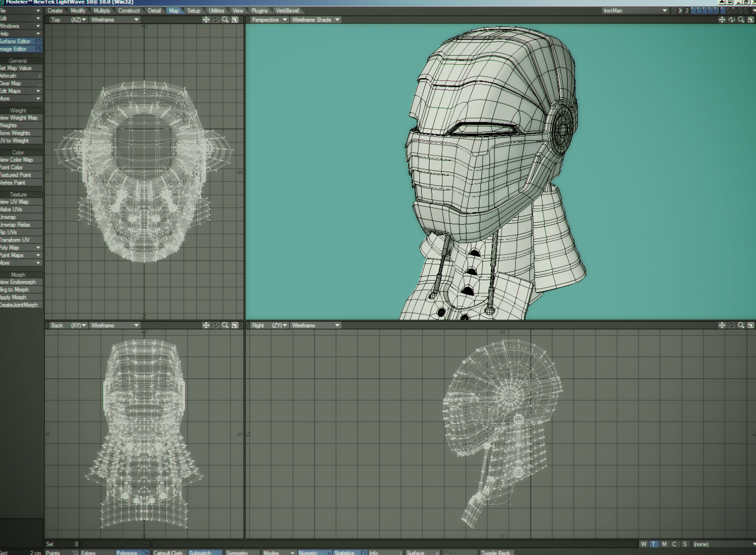Click the zoom magnifier in Perspective viewport header
The image size is (756, 555).
(741, 20)
